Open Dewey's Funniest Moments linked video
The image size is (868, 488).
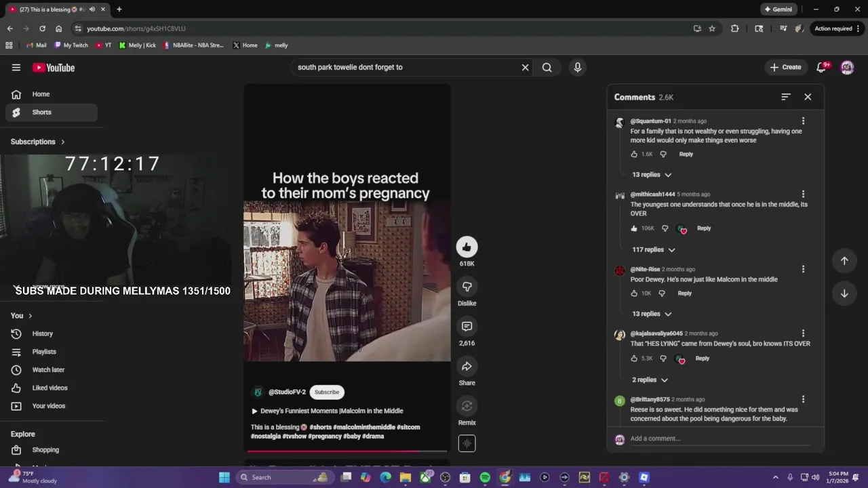pos(327,411)
